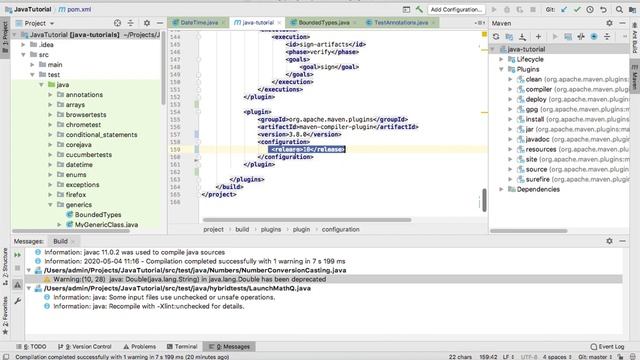The width and height of the screenshot is (640, 360).
Task: Open the Git history clock icon
Action: pos(590,9)
